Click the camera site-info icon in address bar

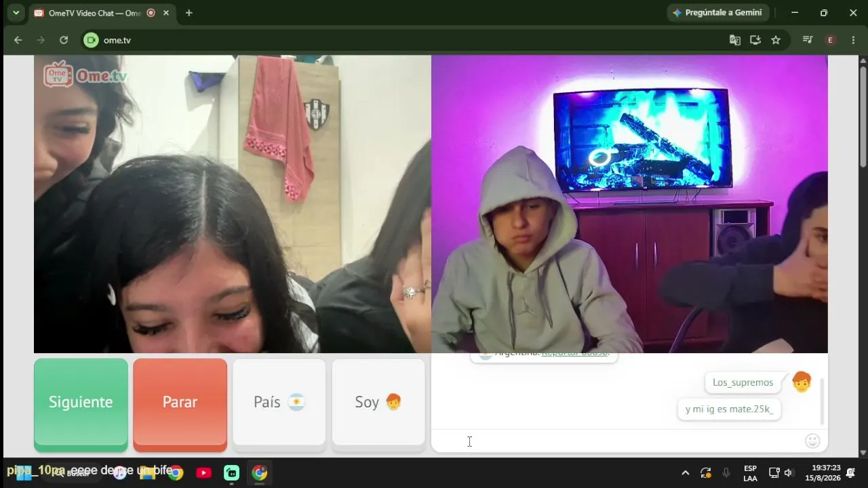(x=91, y=40)
